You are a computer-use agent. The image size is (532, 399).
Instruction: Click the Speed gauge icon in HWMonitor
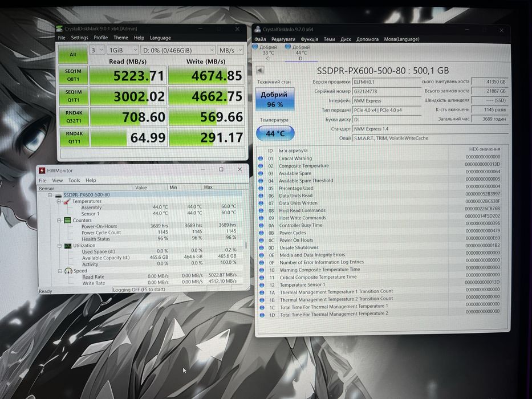[68, 271]
